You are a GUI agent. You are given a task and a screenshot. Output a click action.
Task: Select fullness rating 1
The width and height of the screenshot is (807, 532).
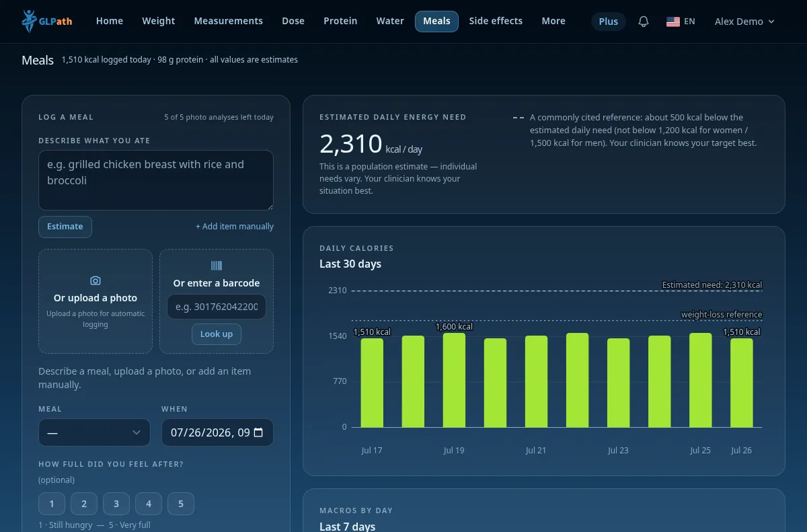(52, 504)
